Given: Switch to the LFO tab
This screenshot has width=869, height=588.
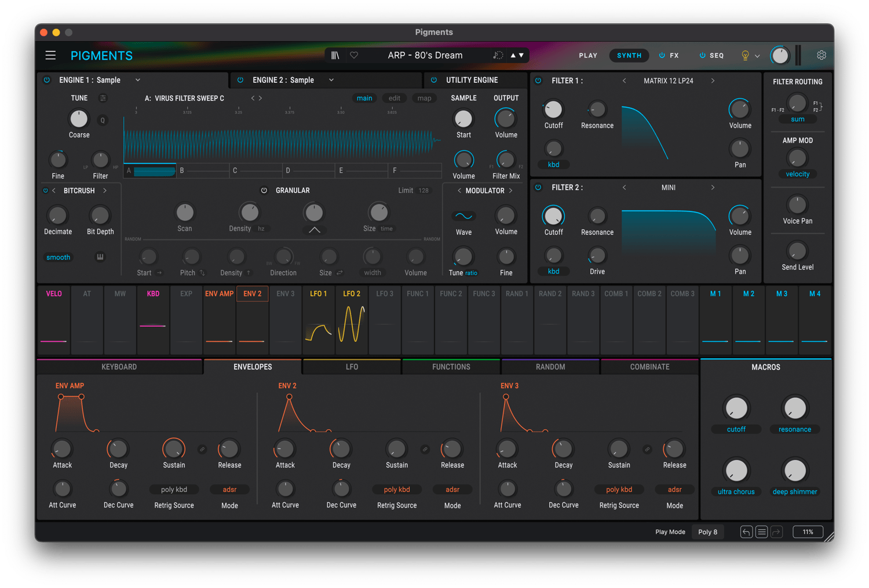Looking at the screenshot, I should (x=352, y=367).
